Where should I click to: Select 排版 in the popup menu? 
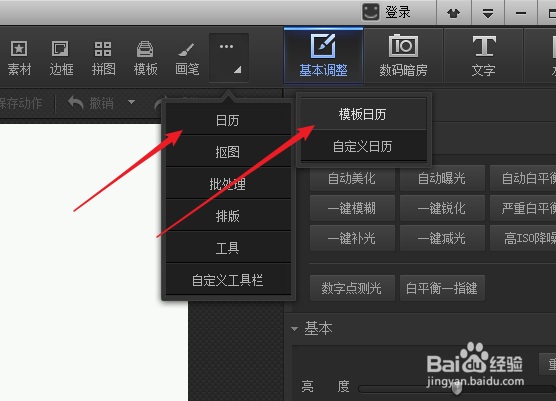point(228,216)
